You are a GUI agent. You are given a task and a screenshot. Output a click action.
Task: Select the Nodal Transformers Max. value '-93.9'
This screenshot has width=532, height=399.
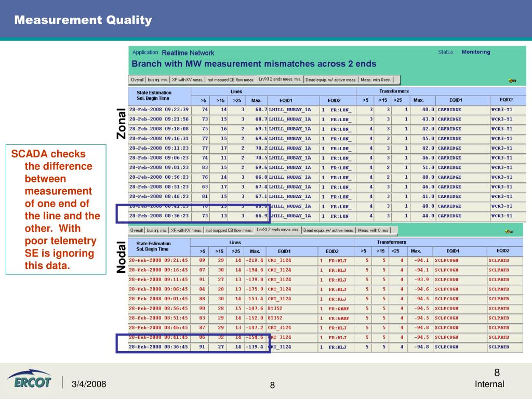coord(421,280)
